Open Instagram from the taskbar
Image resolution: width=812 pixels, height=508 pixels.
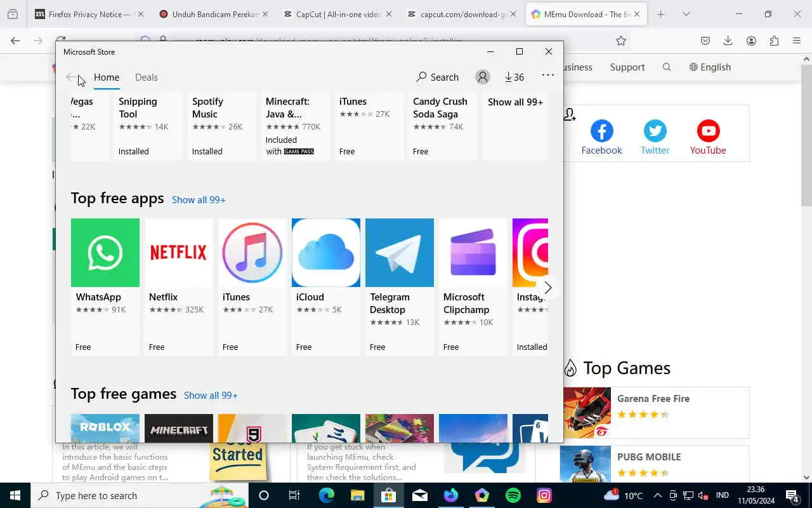[544, 495]
